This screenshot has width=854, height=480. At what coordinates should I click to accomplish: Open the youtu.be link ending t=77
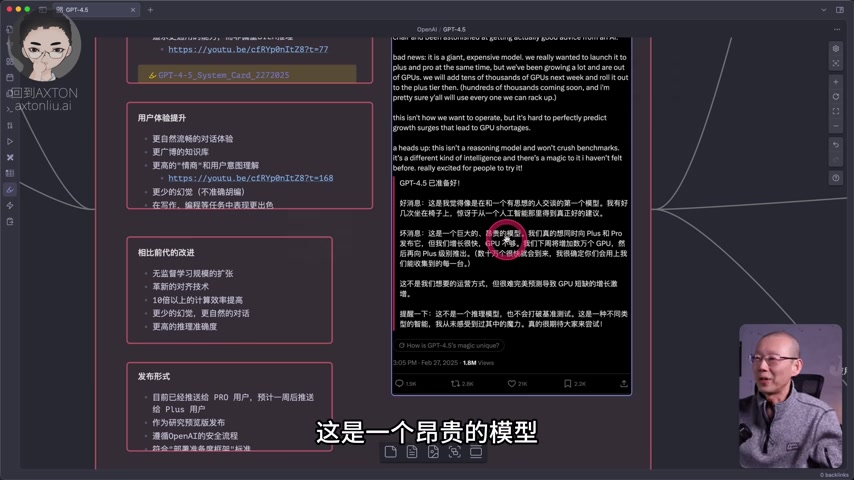(248, 49)
